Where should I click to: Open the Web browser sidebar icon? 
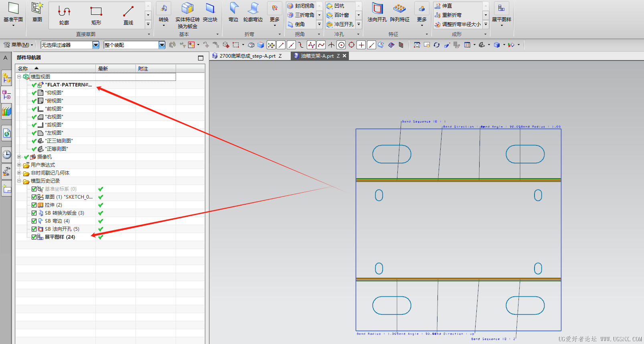(x=6, y=133)
